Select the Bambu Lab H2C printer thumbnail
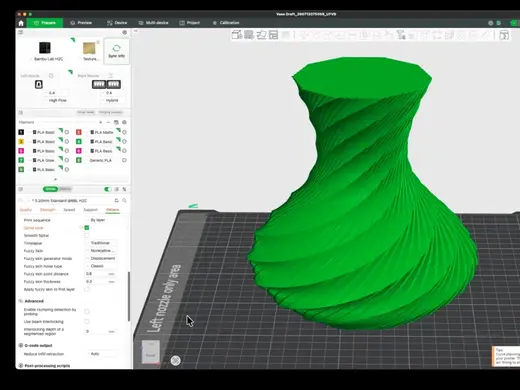520x390 pixels. (x=45, y=48)
